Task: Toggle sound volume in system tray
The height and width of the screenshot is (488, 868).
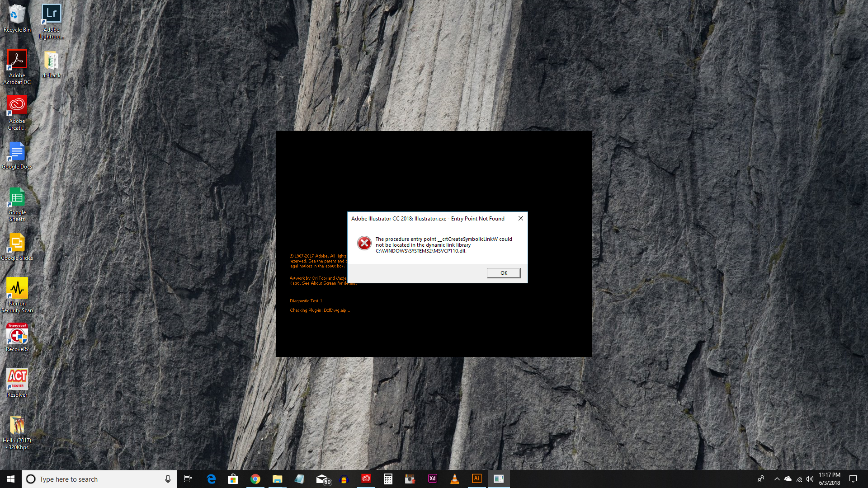Action: pos(810,479)
